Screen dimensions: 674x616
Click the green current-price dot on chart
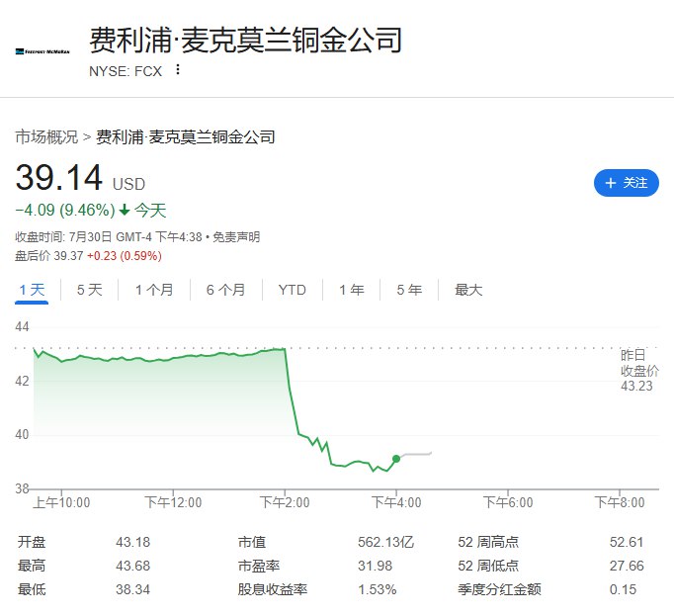pyautogui.click(x=396, y=459)
